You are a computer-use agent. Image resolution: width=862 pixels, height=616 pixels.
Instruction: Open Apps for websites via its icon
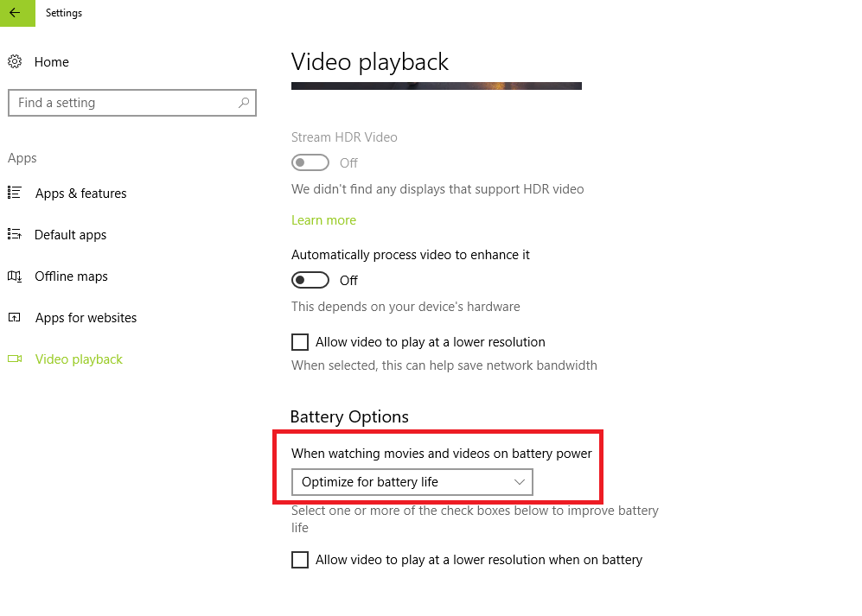coord(16,317)
